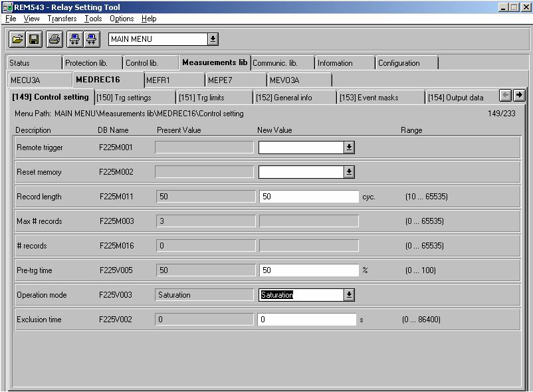The image size is (533, 392).
Task: Go to the [150] Trg settings tab
Action: pos(135,98)
